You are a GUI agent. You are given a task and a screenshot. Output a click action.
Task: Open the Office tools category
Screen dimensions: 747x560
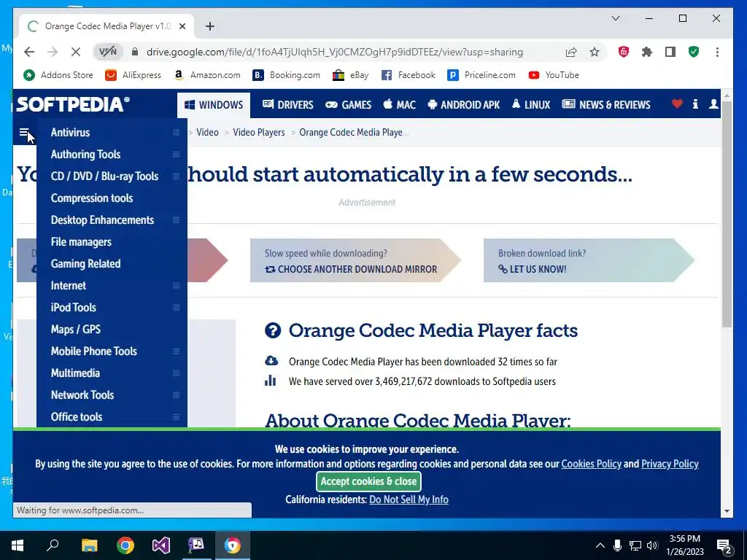(x=77, y=416)
